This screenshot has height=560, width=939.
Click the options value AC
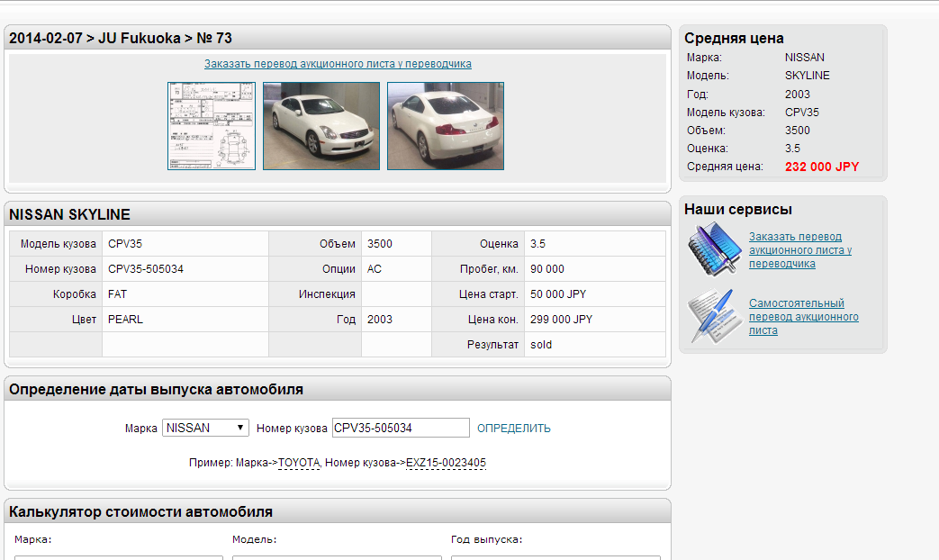(375, 269)
